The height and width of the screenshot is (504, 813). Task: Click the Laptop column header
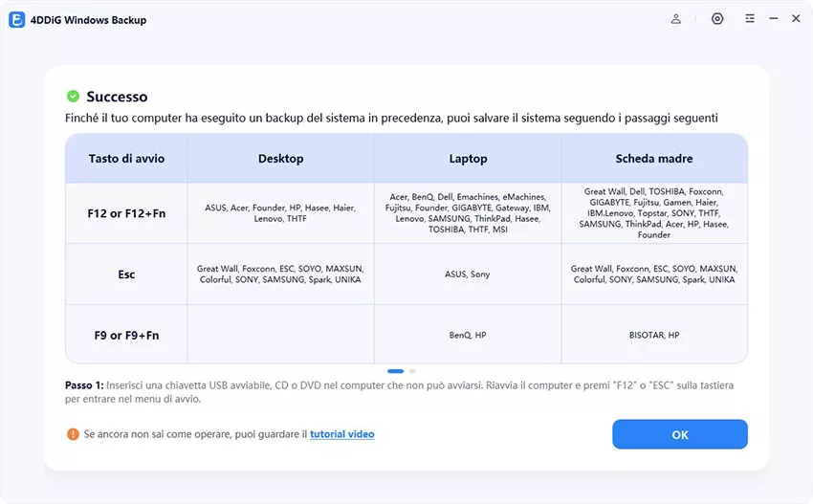468,159
